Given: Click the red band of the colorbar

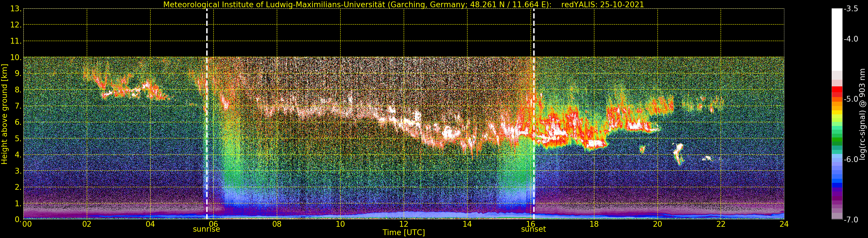Looking at the screenshot, I should 837,91.
